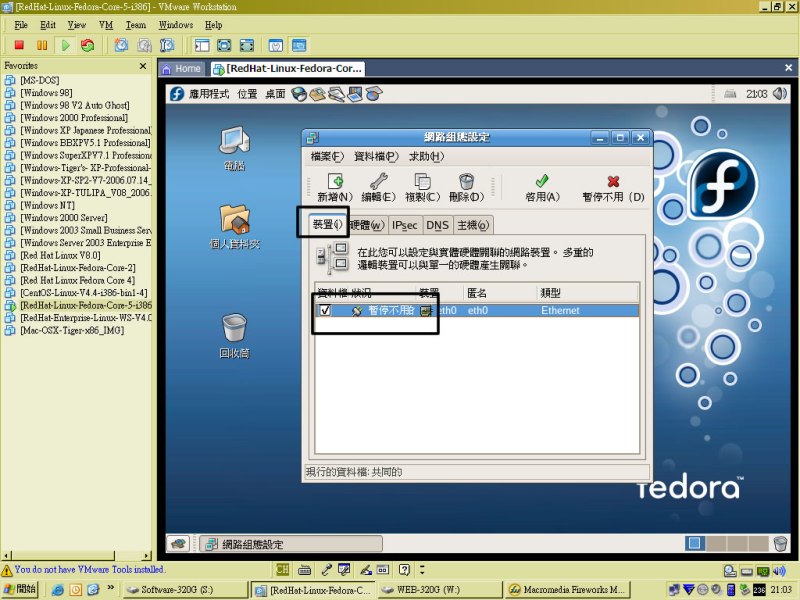Toggle the sidebar view toolbar icon
Image resolution: width=800 pixels, height=600 pixels.
click(x=202, y=45)
